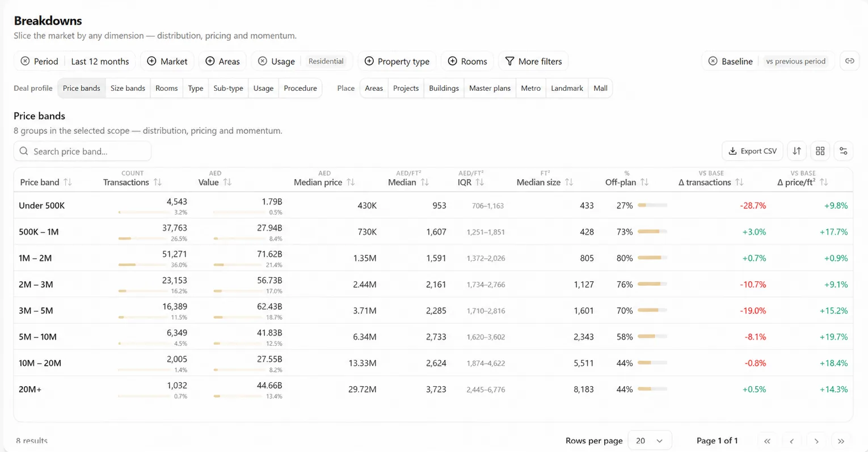Select '2M – 3M' row label
This screenshot has width=868, height=452.
pos(36,285)
